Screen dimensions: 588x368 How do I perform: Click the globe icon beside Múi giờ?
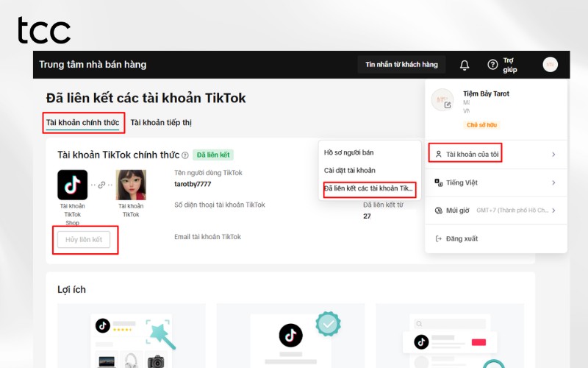438,210
